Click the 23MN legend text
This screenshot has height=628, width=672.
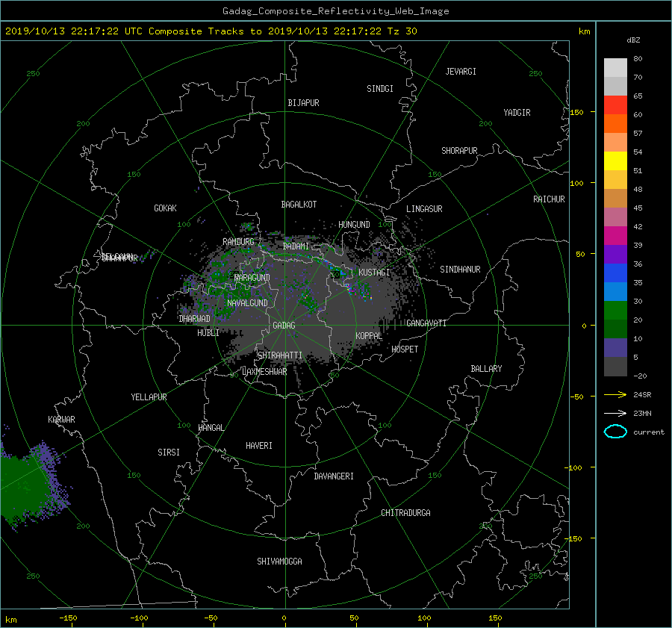pos(642,413)
